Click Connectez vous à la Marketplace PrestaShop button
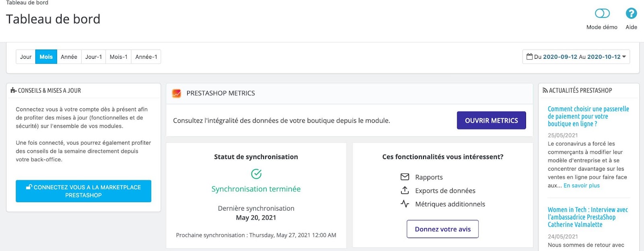This screenshot has height=251, width=644. (x=83, y=191)
